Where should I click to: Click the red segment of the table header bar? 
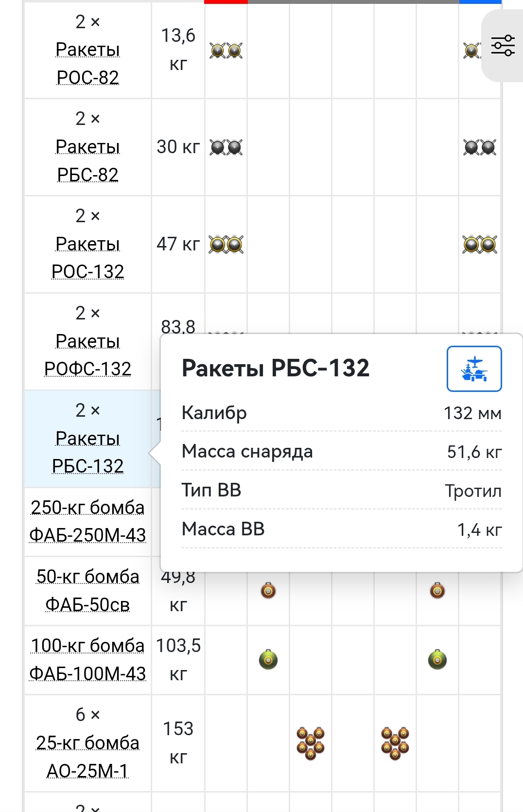pyautogui.click(x=226, y=2)
